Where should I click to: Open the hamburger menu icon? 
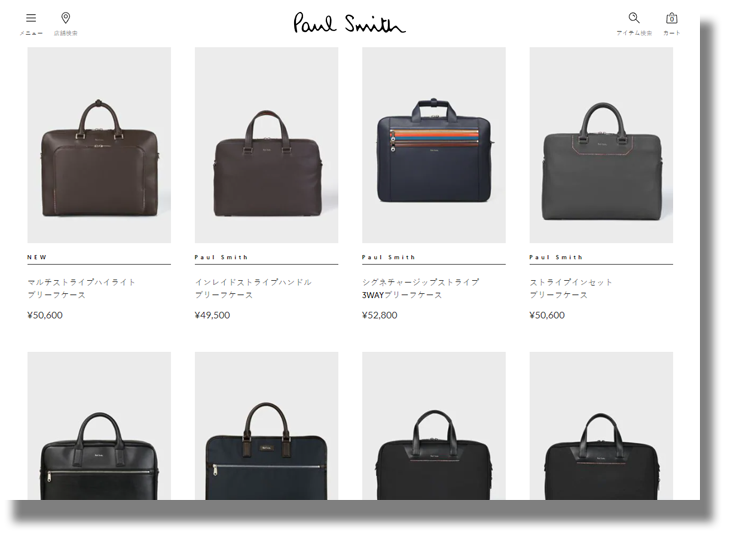31,18
